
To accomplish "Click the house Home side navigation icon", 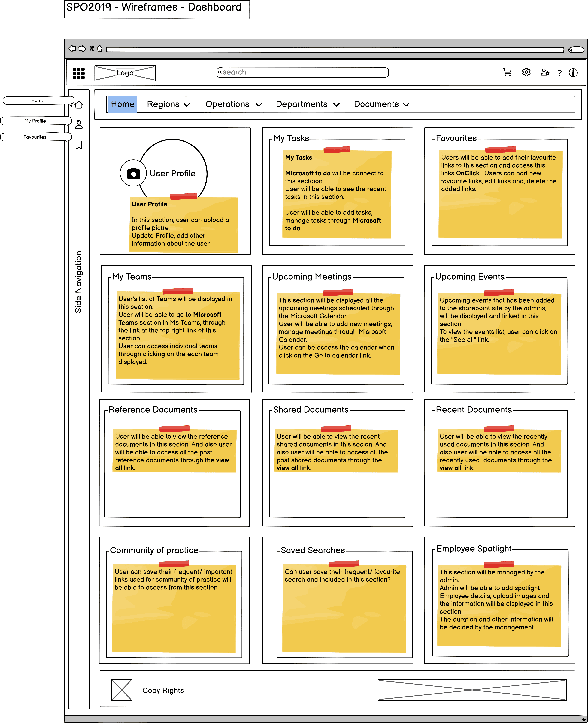I will (79, 104).
